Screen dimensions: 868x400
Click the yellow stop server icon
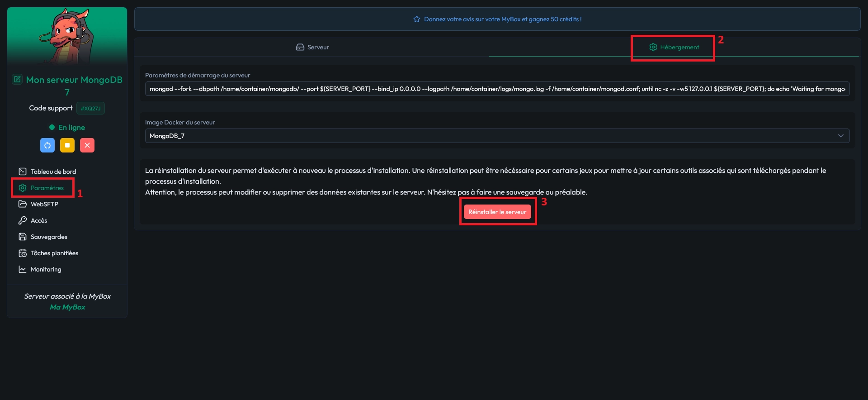[67, 145]
